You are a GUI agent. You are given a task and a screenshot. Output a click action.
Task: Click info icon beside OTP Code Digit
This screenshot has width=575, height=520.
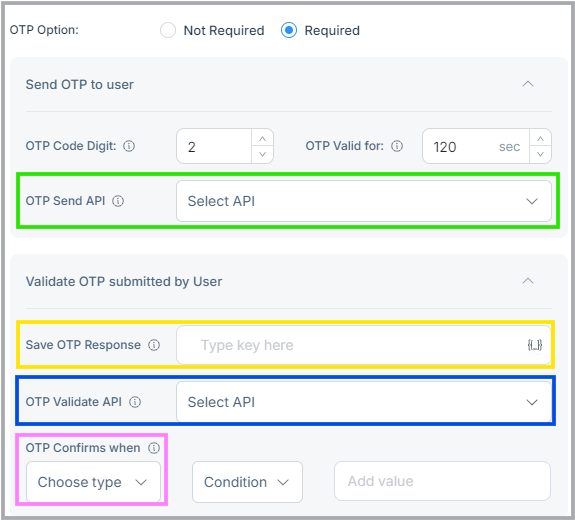pos(129,146)
